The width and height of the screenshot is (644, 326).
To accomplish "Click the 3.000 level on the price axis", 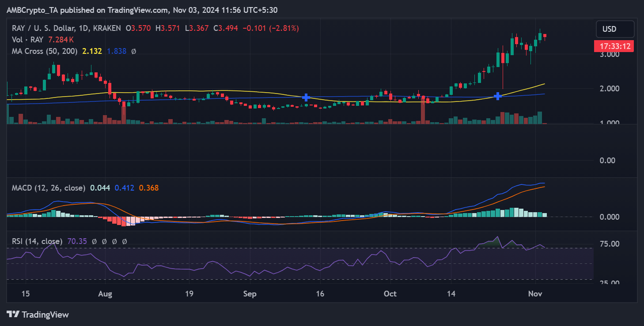I will point(610,54).
